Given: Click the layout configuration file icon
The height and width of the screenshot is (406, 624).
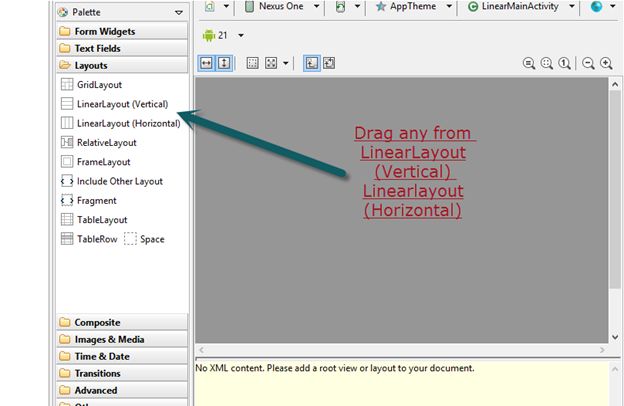Looking at the screenshot, I should coord(210,6).
